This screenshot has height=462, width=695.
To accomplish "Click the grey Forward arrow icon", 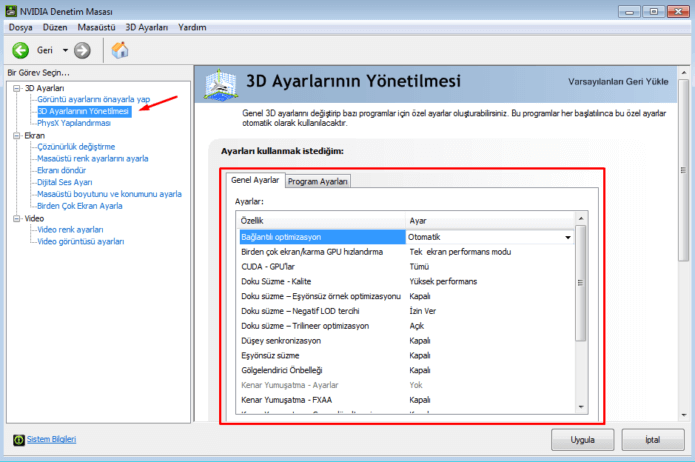I will click(82, 51).
